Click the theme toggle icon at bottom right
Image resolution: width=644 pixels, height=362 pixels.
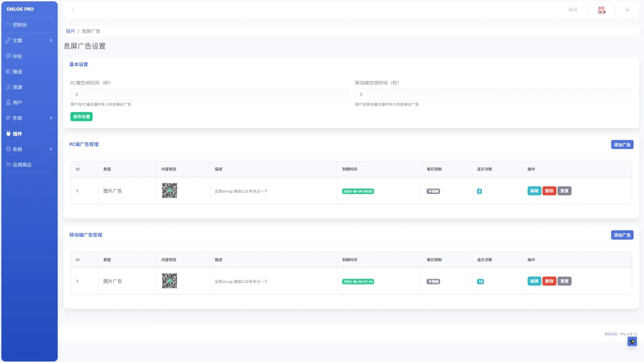pos(632,342)
